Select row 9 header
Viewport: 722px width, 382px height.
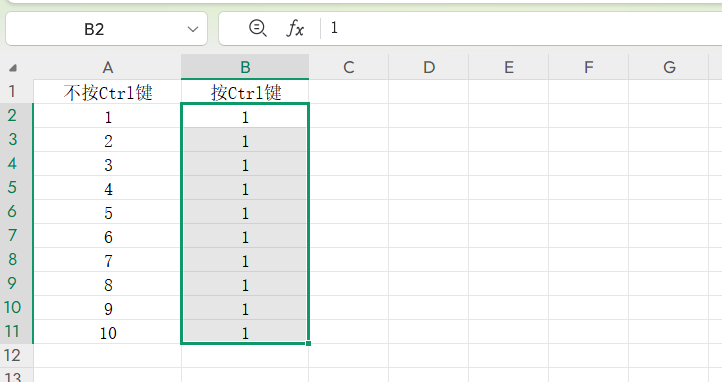coord(17,283)
